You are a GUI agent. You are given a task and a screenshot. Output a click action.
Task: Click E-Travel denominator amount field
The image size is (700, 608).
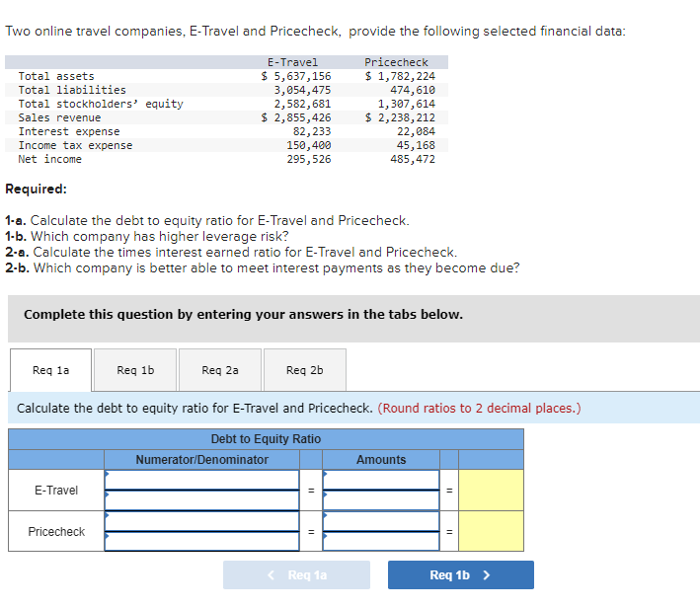click(x=381, y=500)
